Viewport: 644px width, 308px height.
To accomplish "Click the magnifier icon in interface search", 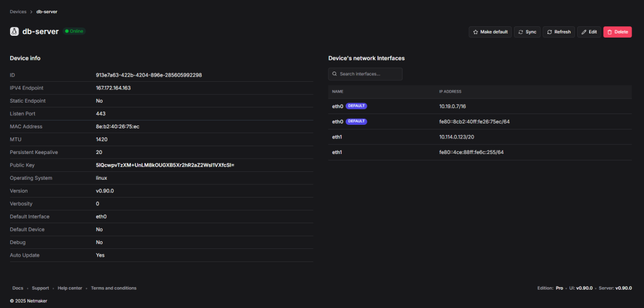I will [335, 74].
